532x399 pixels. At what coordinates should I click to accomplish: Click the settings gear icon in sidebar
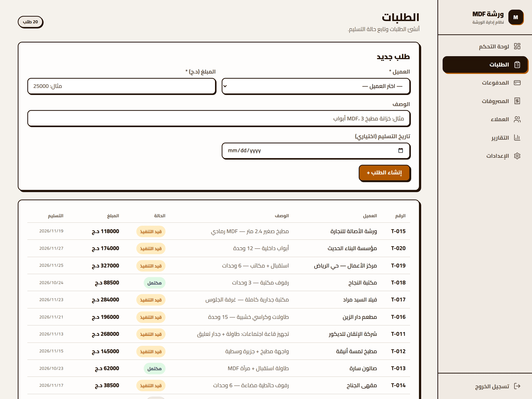click(517, 156)
